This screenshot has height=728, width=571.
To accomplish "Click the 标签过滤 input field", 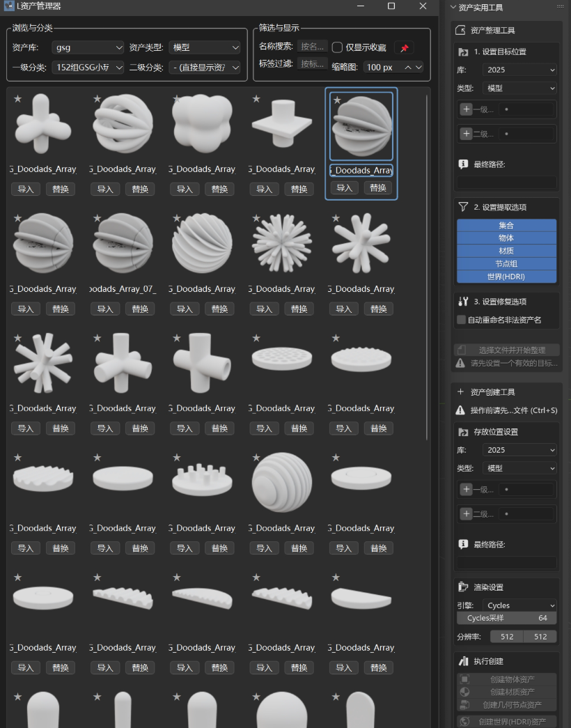I will click(x=313, y=63).
